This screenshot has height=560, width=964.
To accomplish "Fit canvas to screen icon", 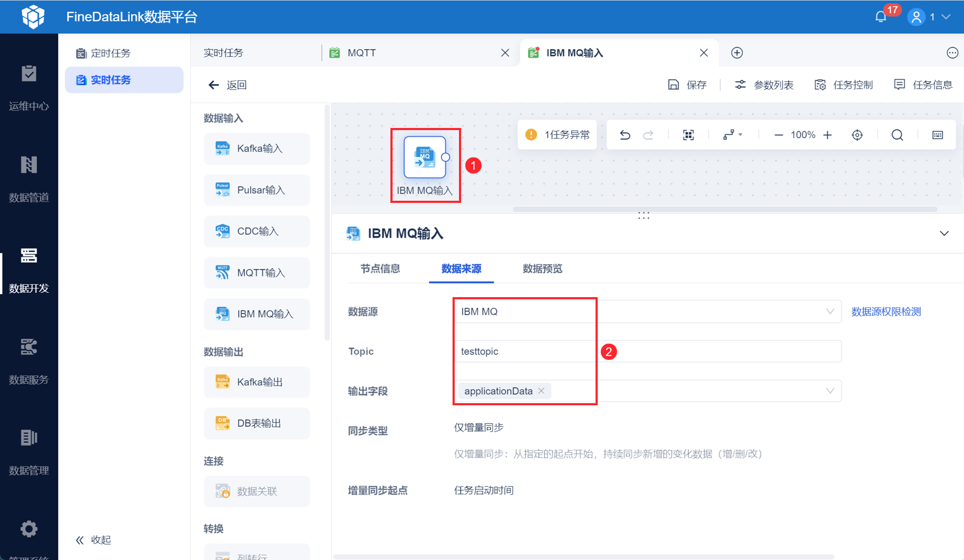I will pos(688,135).
